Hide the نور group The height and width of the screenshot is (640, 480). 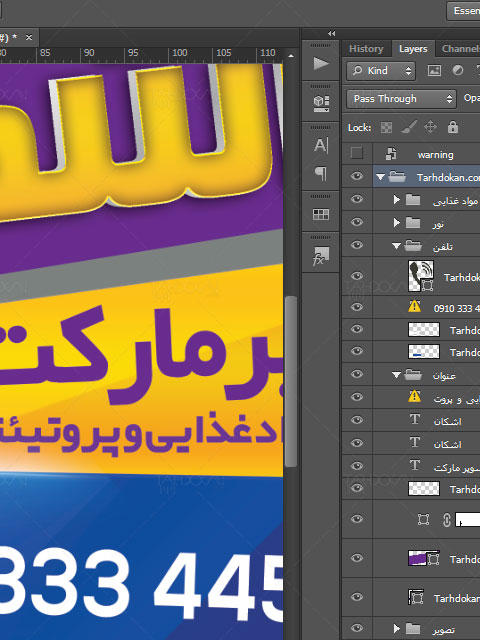click(357, 222)
